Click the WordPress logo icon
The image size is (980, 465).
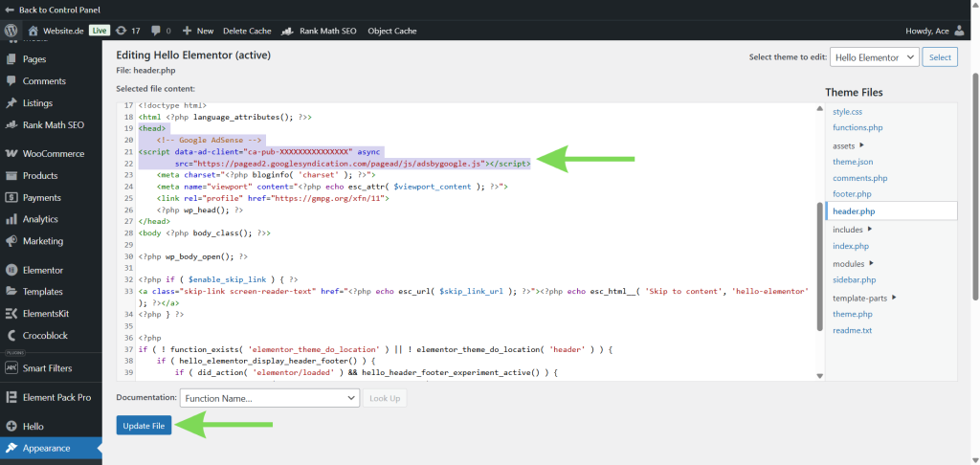[x=11, y=31]
